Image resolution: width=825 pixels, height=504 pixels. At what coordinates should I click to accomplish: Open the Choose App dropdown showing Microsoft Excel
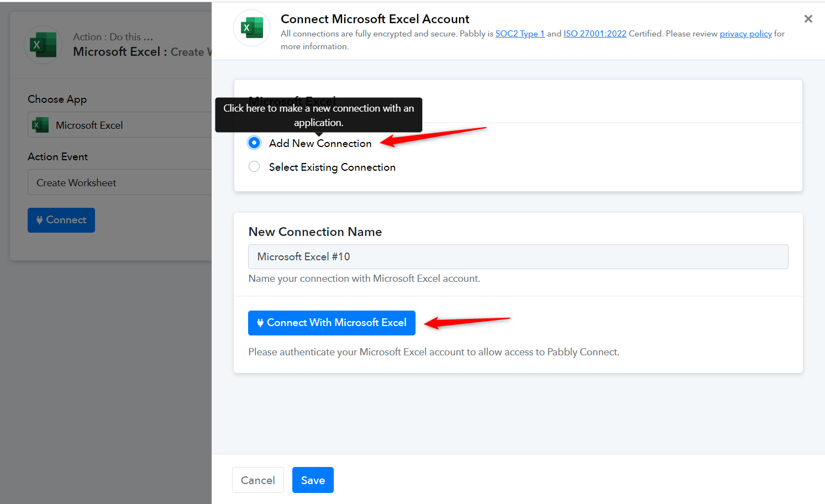coord(120,125)
